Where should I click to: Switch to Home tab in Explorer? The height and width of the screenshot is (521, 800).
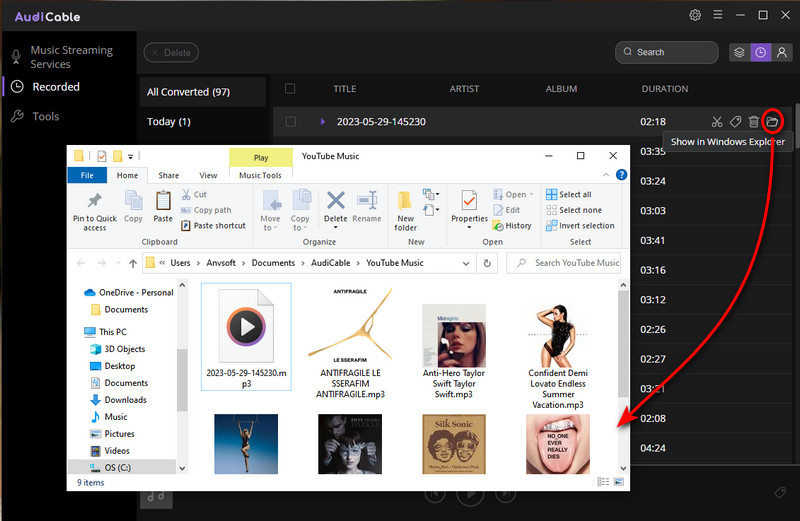(127, 175)
